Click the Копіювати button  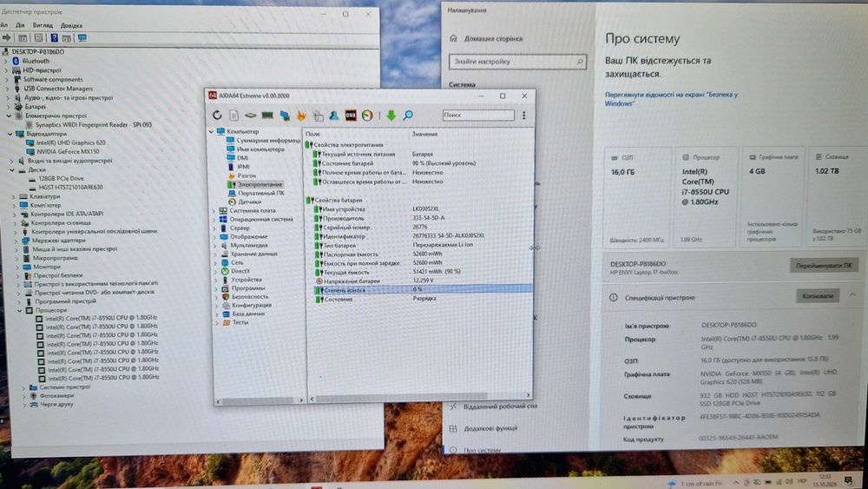click(818, 295)
